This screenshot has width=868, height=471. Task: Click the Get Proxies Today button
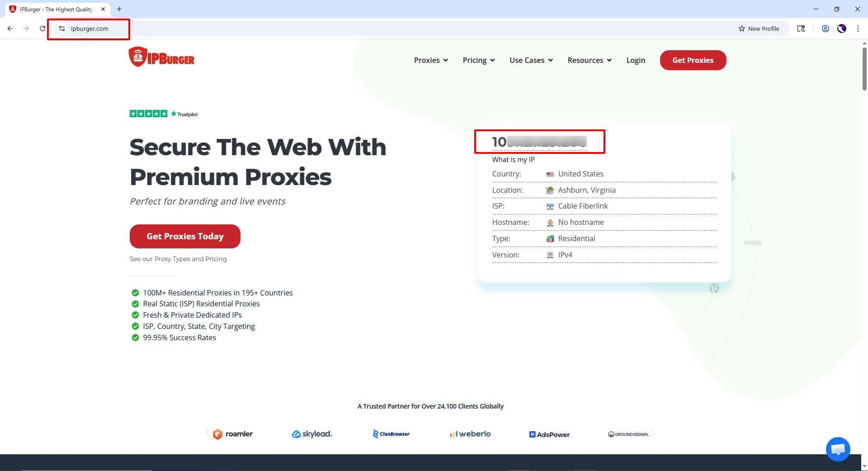click(x=185, y=236)
